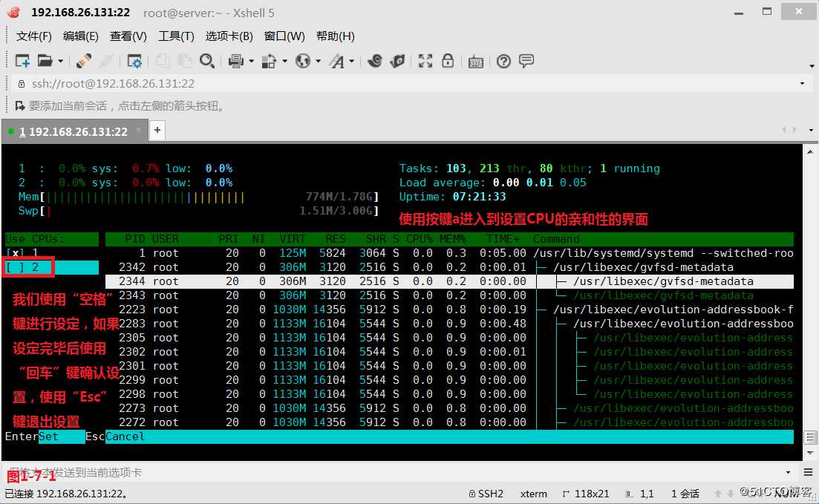Expand the dropdown beside the globe icon
Image resolution: width=819 pixels, height=504 pixels.
coord(318,62)
